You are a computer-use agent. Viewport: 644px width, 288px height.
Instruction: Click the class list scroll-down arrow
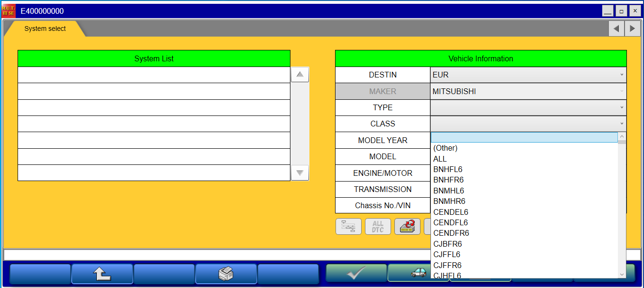(x=622, y=274)
